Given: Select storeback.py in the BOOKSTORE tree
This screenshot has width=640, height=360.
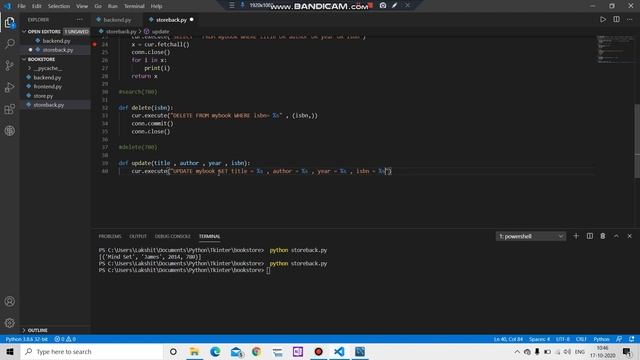Looking at the screenshot, I should [55, 105].
